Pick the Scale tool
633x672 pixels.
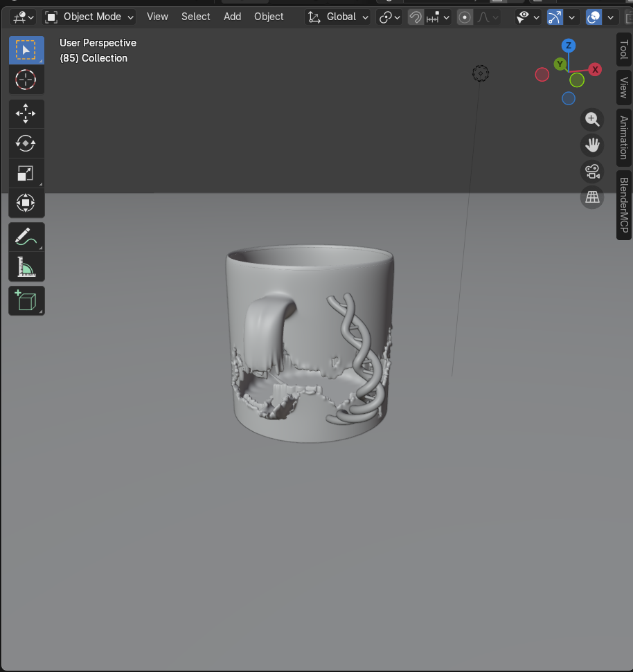[x=26, y=173]
